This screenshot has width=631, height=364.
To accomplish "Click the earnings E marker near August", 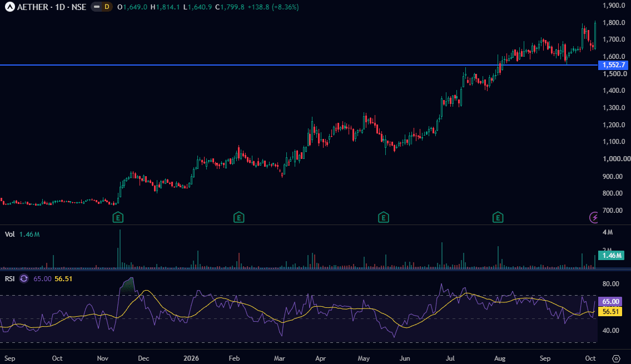I will (498, 218).
